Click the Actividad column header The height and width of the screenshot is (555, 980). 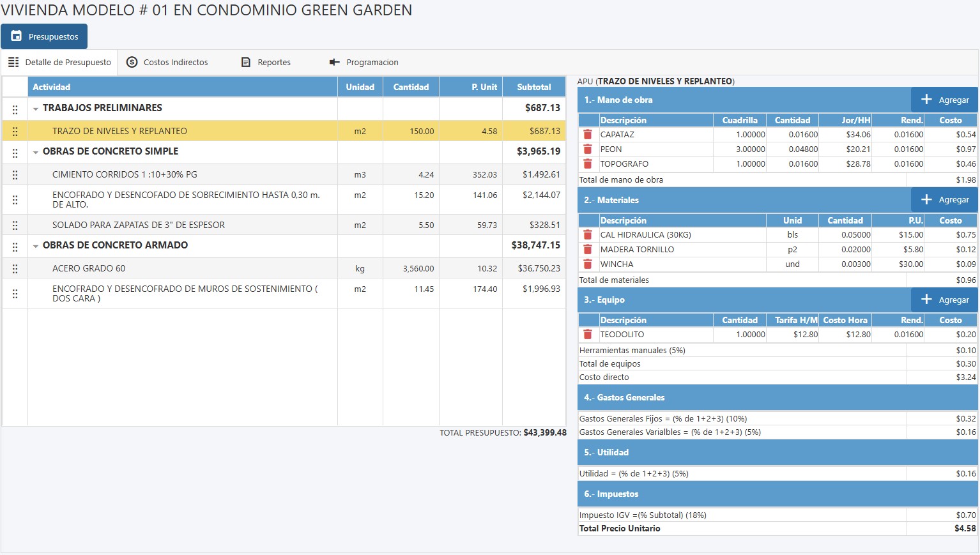[183, 87]
